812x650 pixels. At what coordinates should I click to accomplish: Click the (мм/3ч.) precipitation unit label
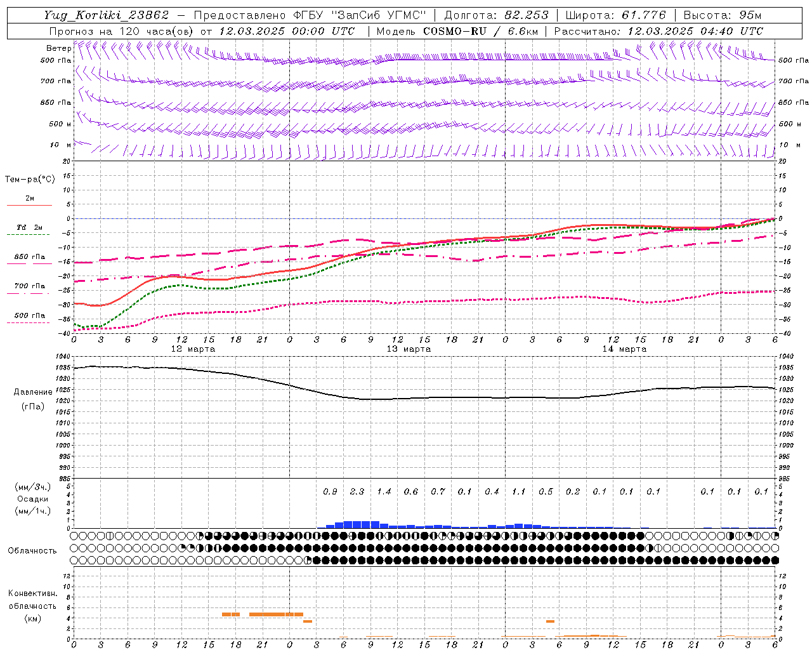tap(33, 487)
